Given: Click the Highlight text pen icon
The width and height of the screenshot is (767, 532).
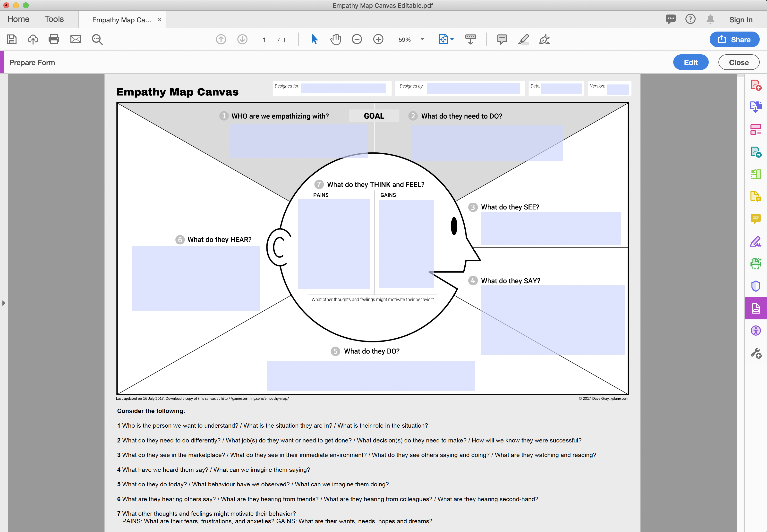Looking at the screenshot, I should pos(524,39).
